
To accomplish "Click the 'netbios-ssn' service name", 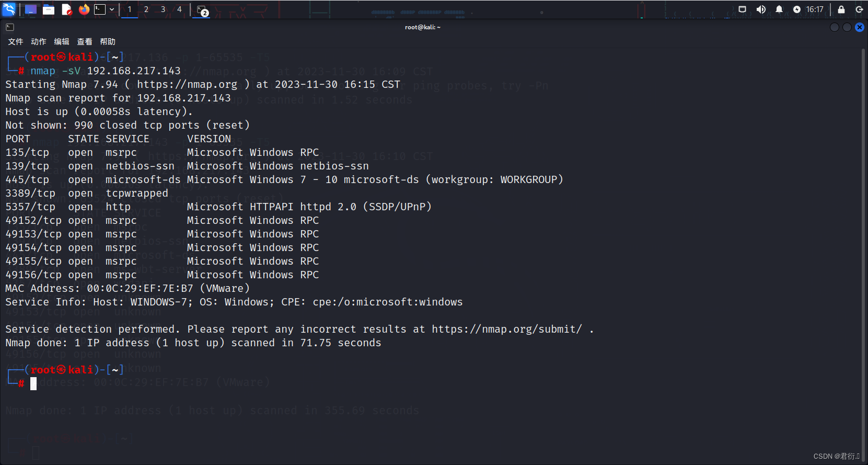I will click(140, 166).
